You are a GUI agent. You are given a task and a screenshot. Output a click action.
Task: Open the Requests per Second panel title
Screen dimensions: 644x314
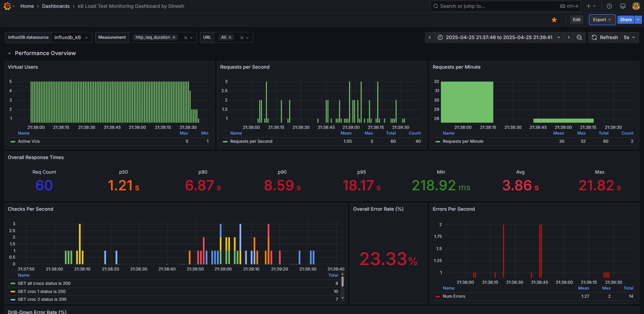pyautogui.click(x=245, y=67)
